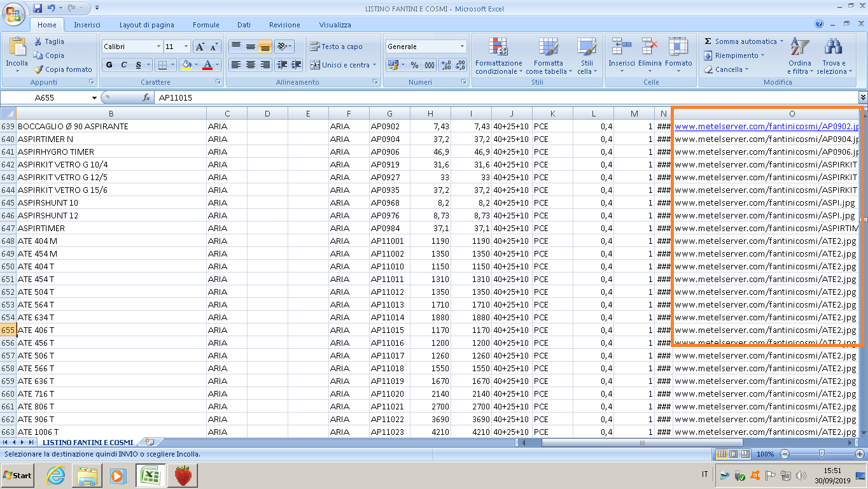Apply cell borders icon
Viewport: 868px width, 489px height.
tap(162, 65)
